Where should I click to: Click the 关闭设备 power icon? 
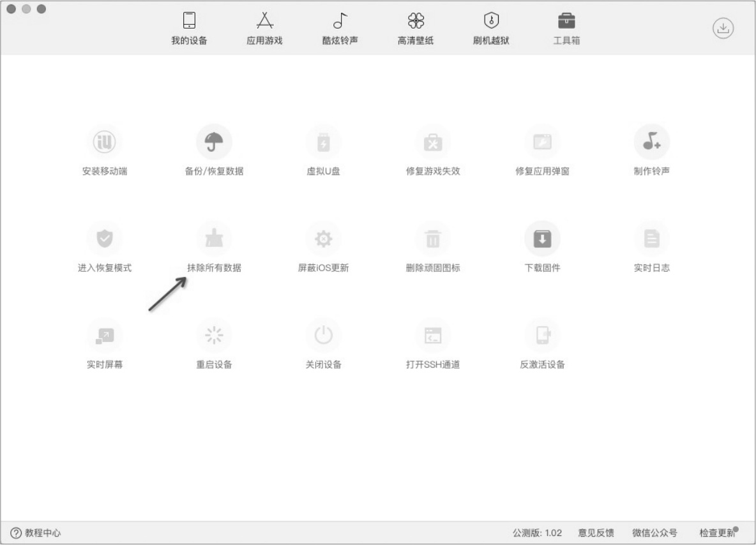pos(324,335)
